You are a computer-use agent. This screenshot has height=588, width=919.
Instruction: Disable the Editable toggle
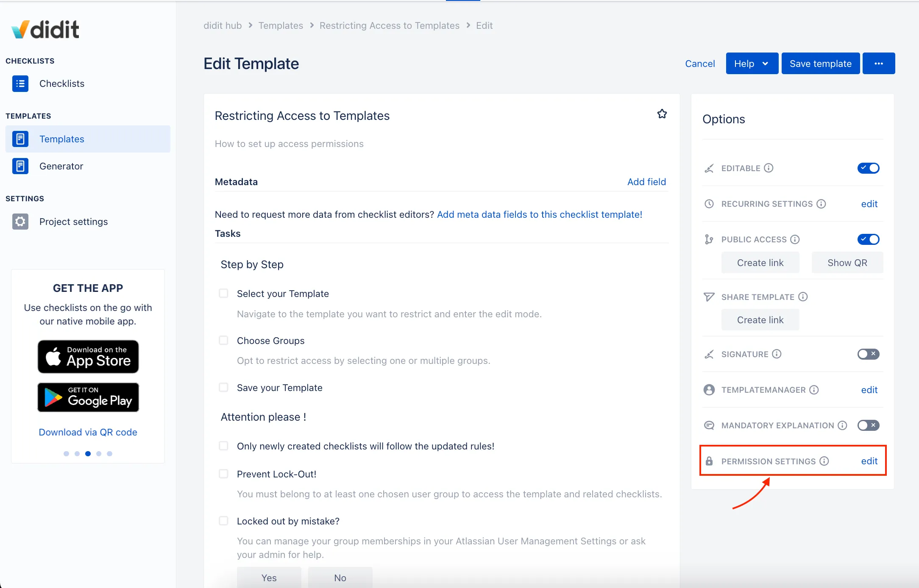(x=868, y=168)
